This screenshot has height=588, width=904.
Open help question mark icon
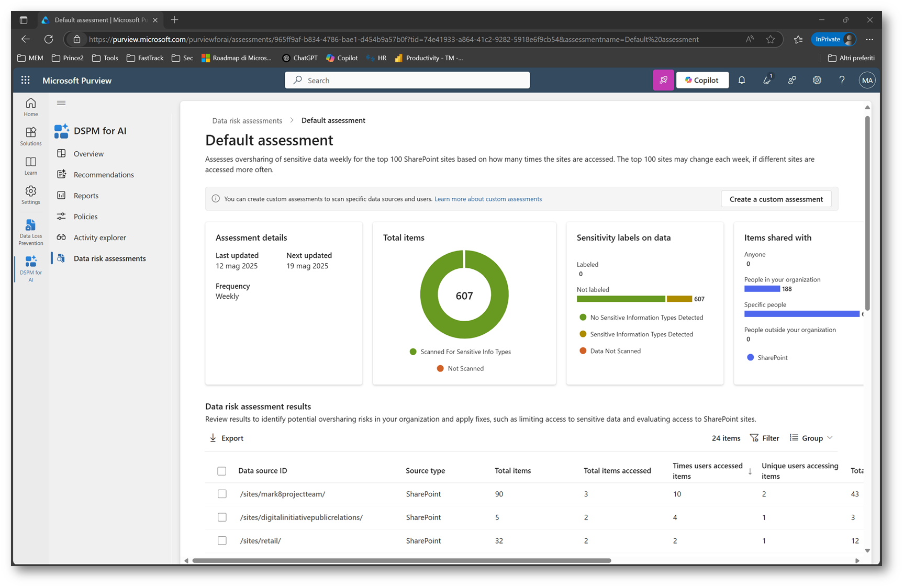tap(842, 80)
